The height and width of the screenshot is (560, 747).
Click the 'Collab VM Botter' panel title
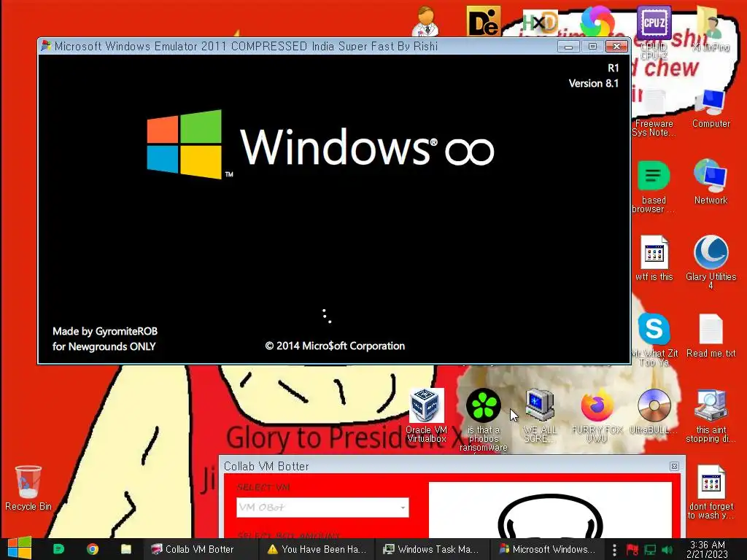pyautogui.click(x=266, y=466)
